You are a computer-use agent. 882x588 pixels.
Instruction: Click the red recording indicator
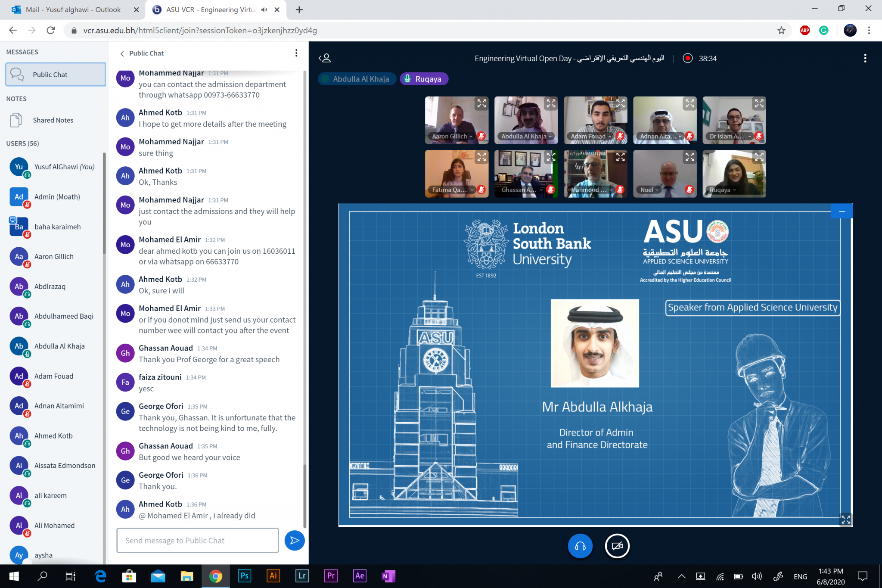687,58
